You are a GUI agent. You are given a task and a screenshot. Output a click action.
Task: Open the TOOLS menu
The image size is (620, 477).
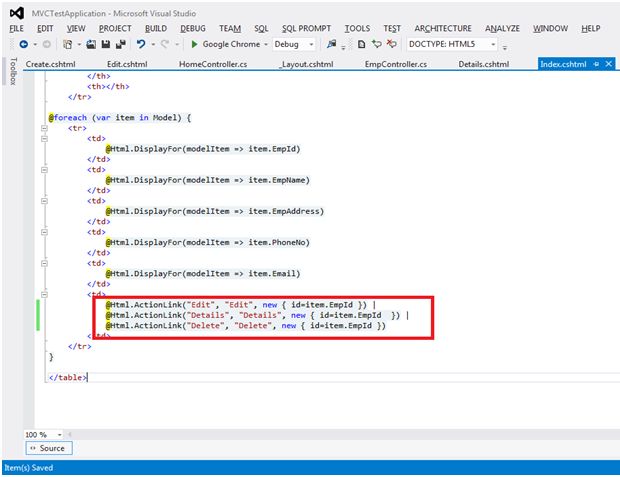357,28
